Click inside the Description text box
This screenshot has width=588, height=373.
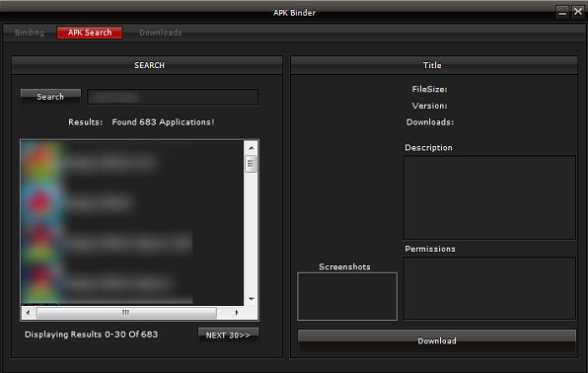pos(489,197)
